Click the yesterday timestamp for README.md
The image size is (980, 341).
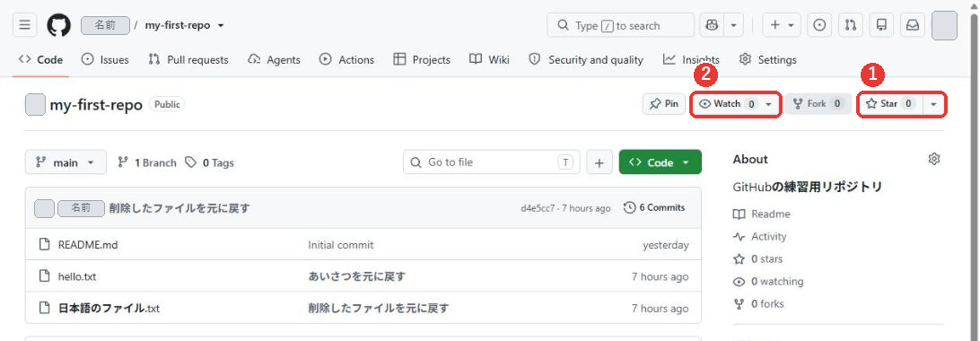click(x=666, y=245)
